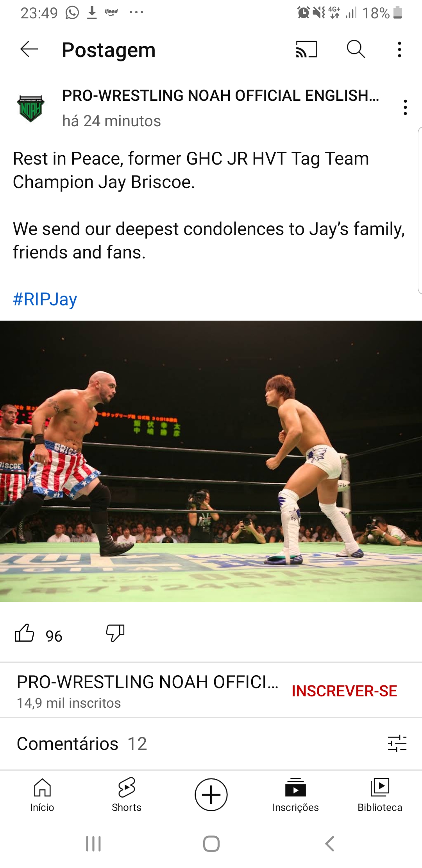Image resolution: width=422 pixels, height=868 pixels.
Task: Tap the search magnifier icon
Action: (356, 49)
